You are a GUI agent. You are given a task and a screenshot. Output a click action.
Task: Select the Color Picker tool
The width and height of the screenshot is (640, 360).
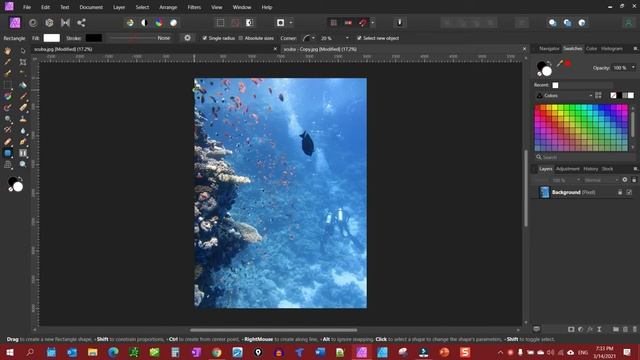[x=8, y=62]
